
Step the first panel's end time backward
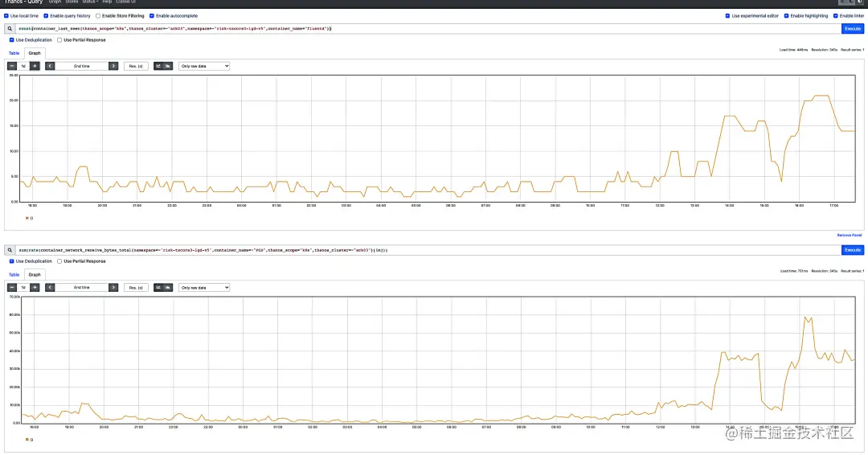pos(50,66)
